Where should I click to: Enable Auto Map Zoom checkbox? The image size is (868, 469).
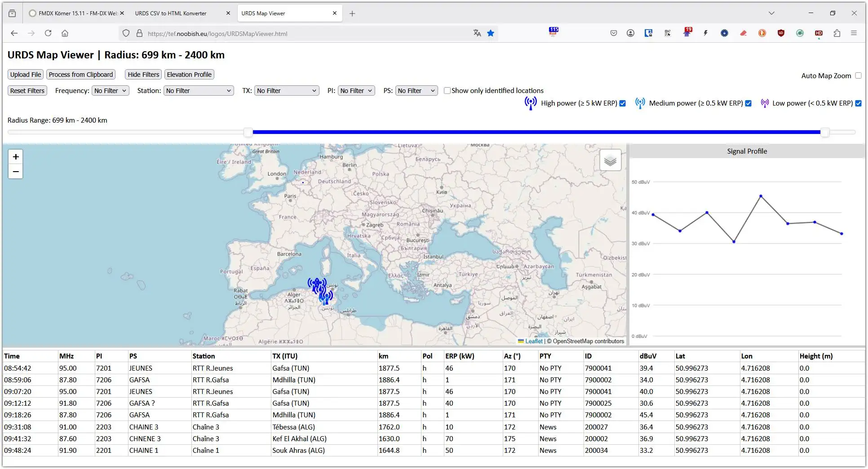tap(858, 75)
